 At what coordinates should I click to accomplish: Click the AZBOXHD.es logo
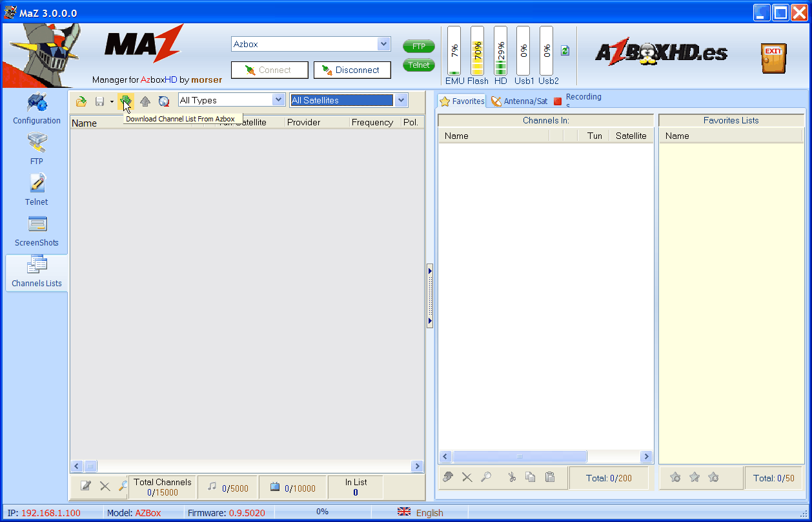[x=661, y=53]
